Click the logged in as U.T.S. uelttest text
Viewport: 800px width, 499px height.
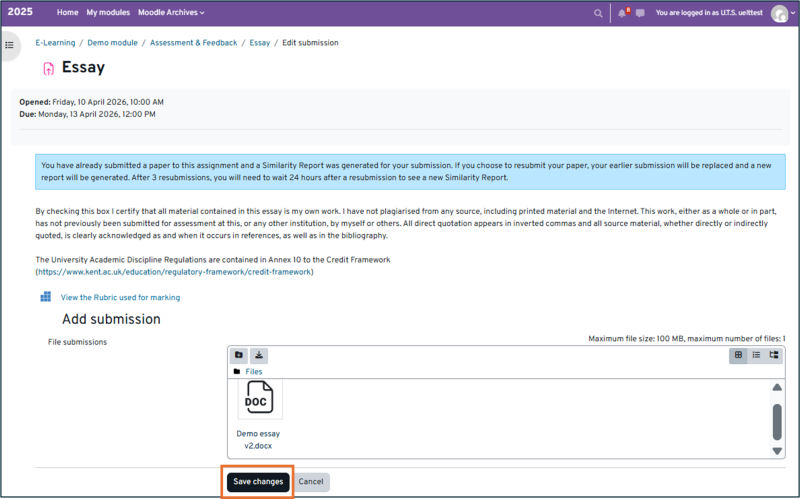pyautogui.click(x=709, y=13)
